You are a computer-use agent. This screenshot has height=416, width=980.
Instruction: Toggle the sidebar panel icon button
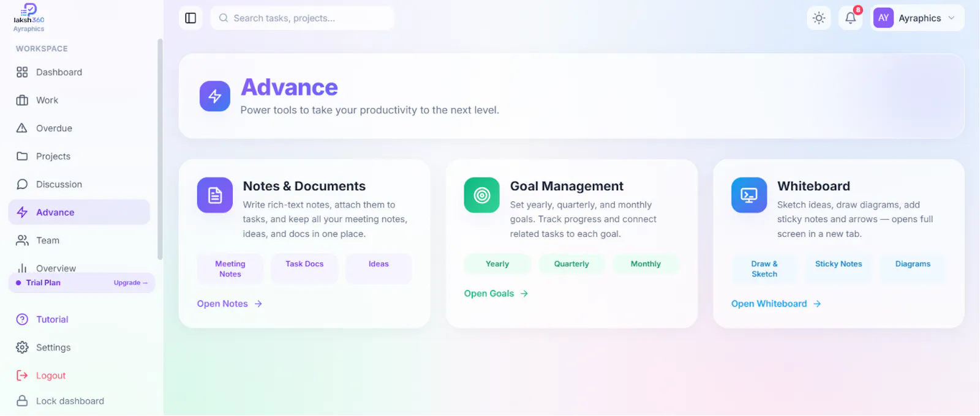pos(190,18)
